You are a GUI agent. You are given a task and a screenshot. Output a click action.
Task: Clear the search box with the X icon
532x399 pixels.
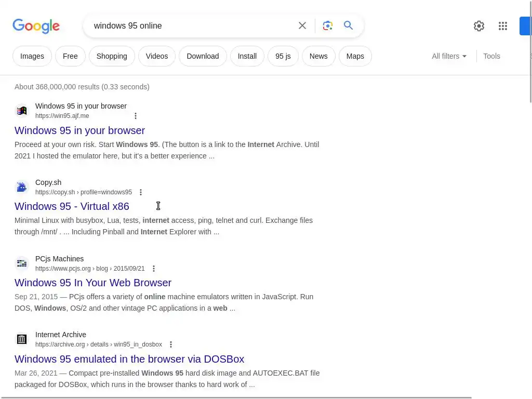[x=302, y=25]
